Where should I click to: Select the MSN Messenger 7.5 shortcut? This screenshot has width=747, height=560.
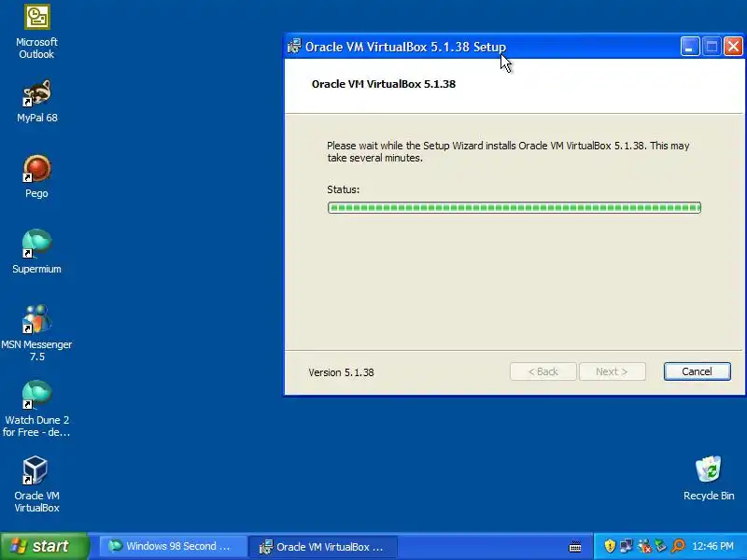click(x=36, y=319)
